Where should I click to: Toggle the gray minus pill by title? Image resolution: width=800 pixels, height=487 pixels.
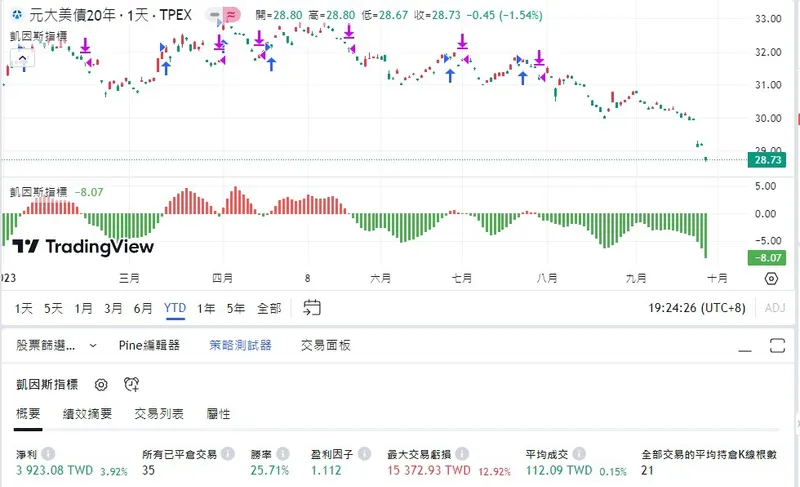click(215, 15)
